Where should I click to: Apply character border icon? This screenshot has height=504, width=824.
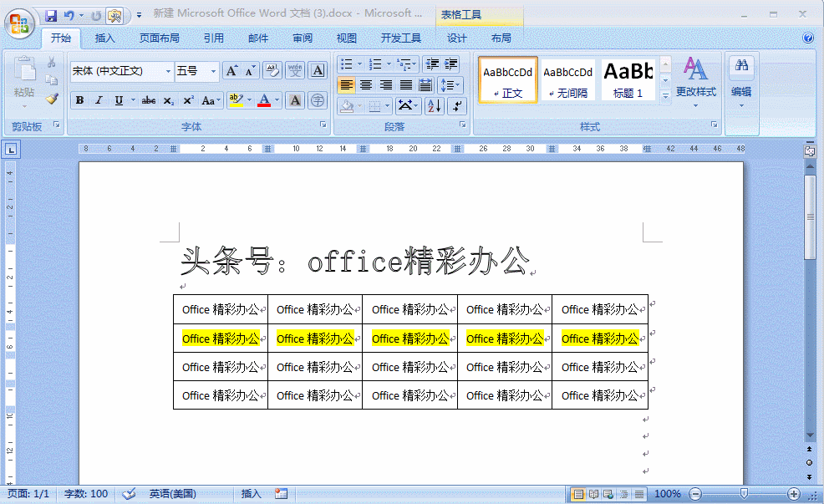pos(318,71)
